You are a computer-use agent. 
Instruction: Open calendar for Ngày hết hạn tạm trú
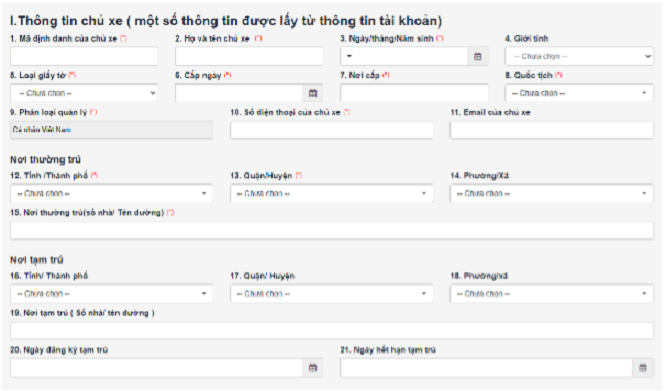click(643, 368)
